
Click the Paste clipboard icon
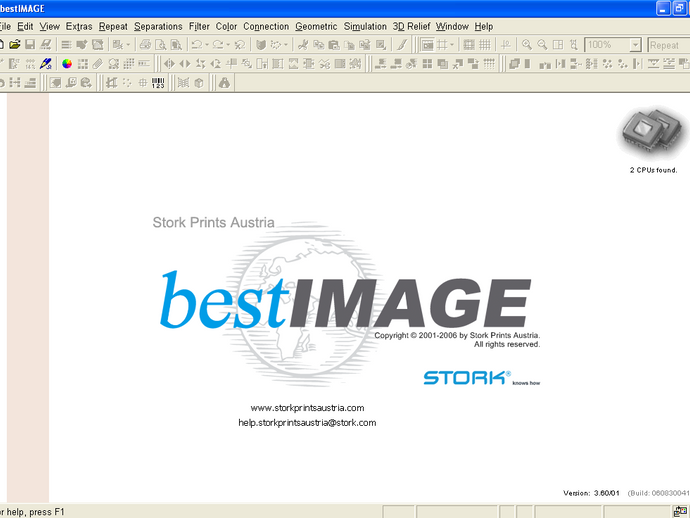tap(334, 44)
